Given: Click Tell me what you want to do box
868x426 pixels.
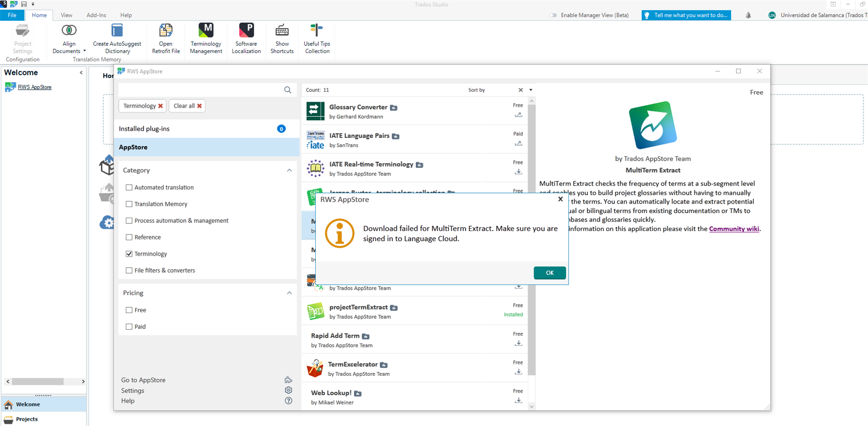Looking at the screenshot, I should coord(686,15).
